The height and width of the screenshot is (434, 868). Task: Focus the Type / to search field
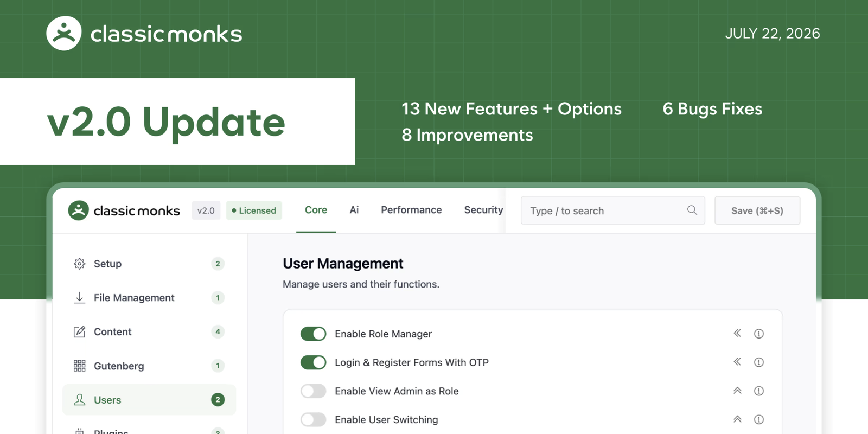(x=613, y=210)
